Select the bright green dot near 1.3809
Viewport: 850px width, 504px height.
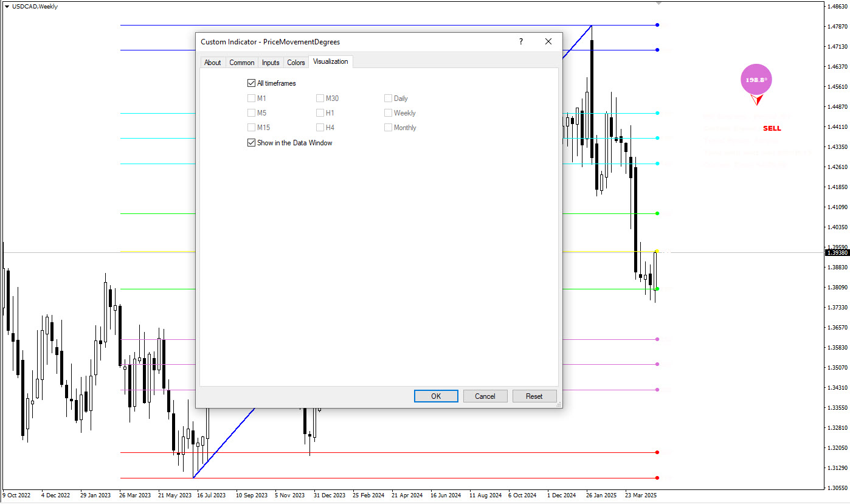[657, 289]
